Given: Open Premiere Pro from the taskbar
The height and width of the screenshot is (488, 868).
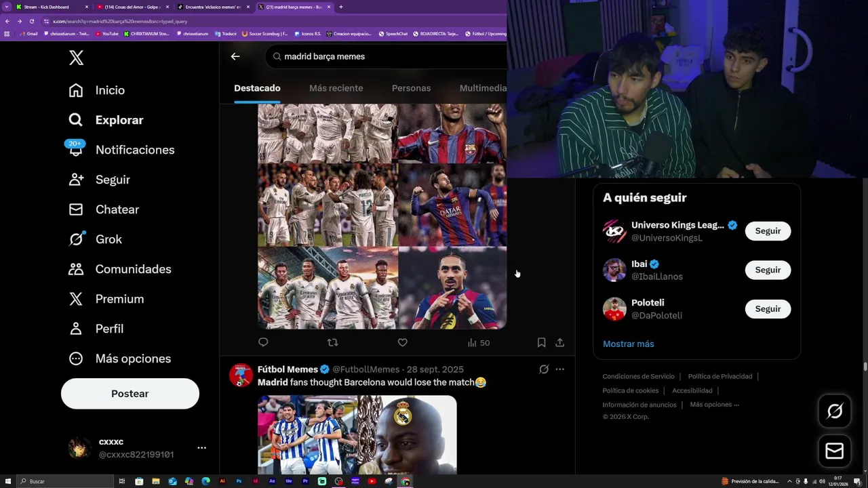Looking at the screenshot, I should click(x=306, y=481).
